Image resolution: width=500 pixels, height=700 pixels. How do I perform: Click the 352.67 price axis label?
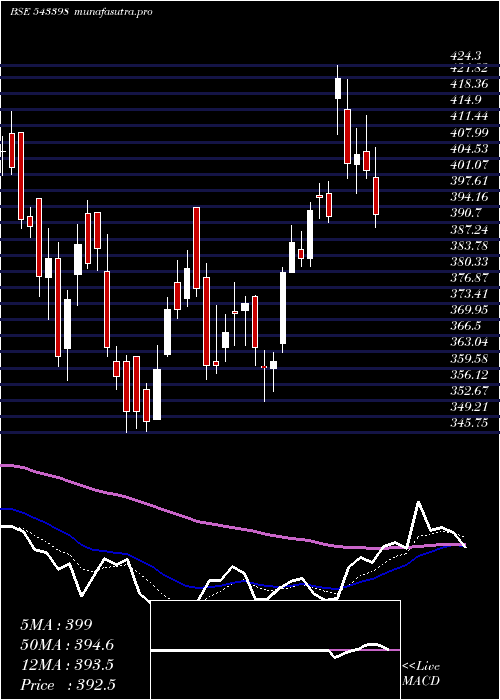point(469,390)
